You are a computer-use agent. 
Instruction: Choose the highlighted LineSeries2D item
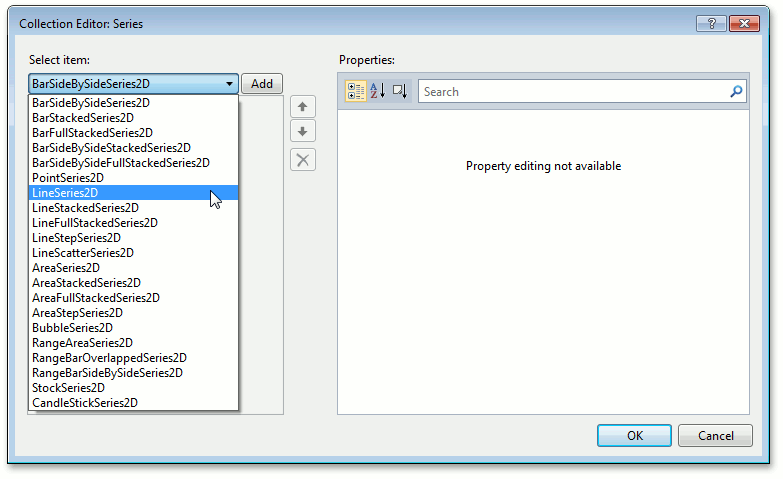pyautogui.click(x=133, y=193)
